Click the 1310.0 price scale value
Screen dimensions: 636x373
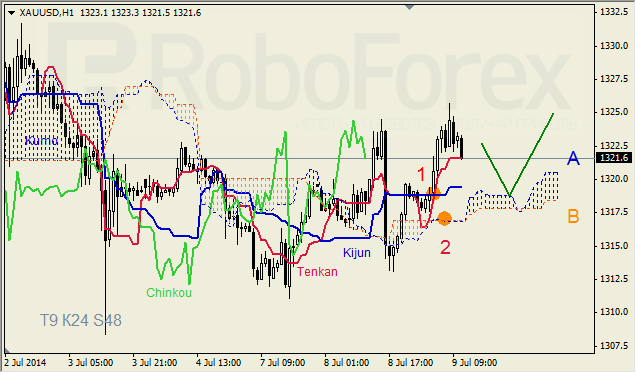(x=614, y=312)
